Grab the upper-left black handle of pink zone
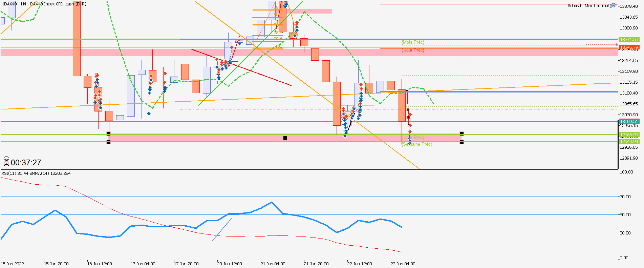 [108, 133]
